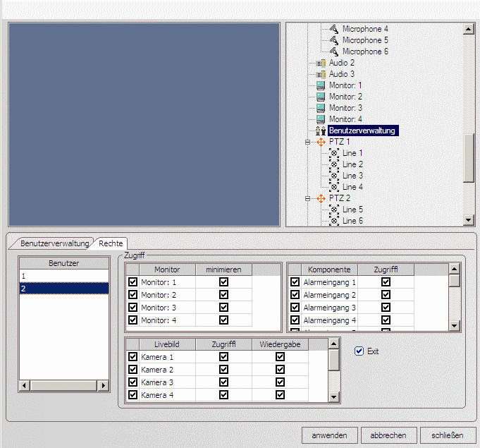Viewport: 480px width, 448px height.
Task: Click the Line 1 icon in tree
Action: 334,153
